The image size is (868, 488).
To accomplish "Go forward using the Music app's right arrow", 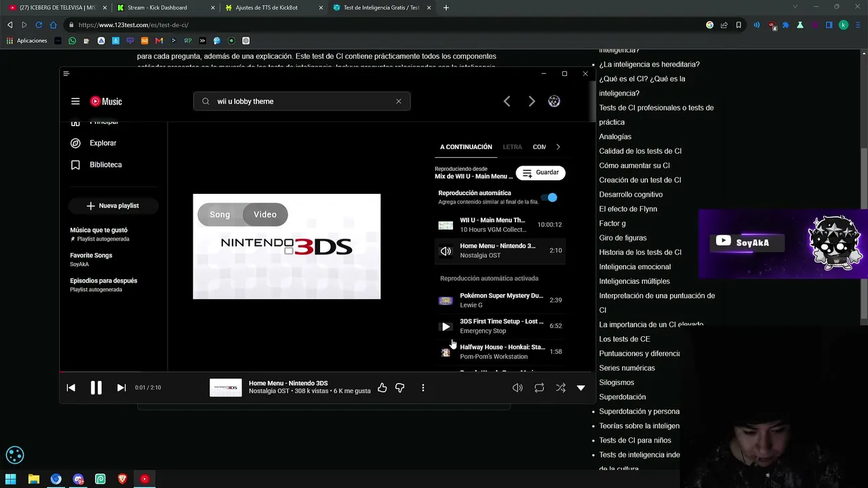I will point(532,101).
